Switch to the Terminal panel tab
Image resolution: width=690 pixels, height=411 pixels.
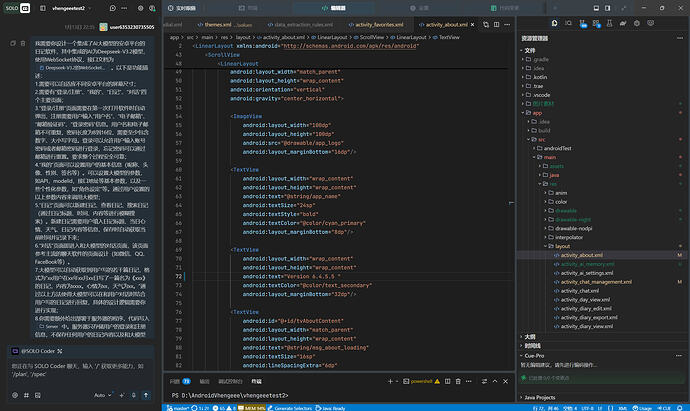(x=257, y=382)
